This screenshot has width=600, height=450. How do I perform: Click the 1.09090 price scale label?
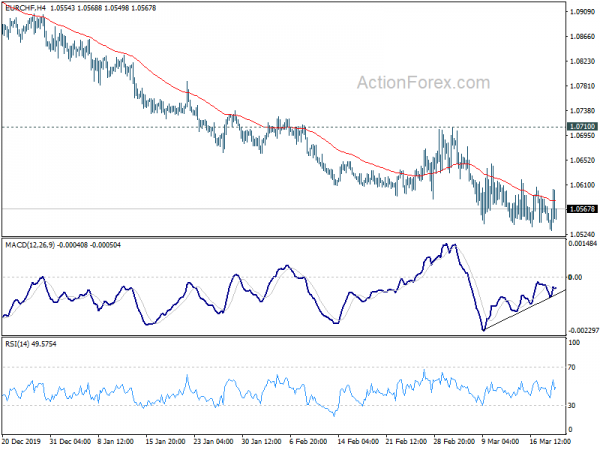583,12
